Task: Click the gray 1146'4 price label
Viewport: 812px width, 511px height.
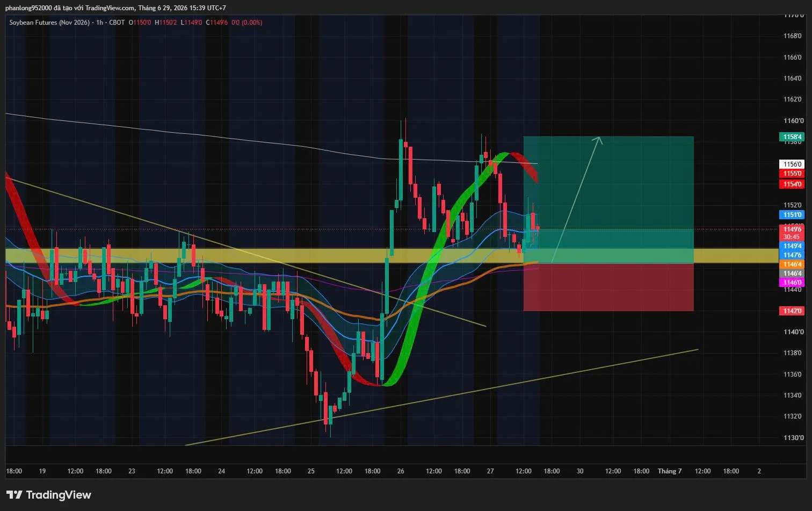Action: pos(792,274)
